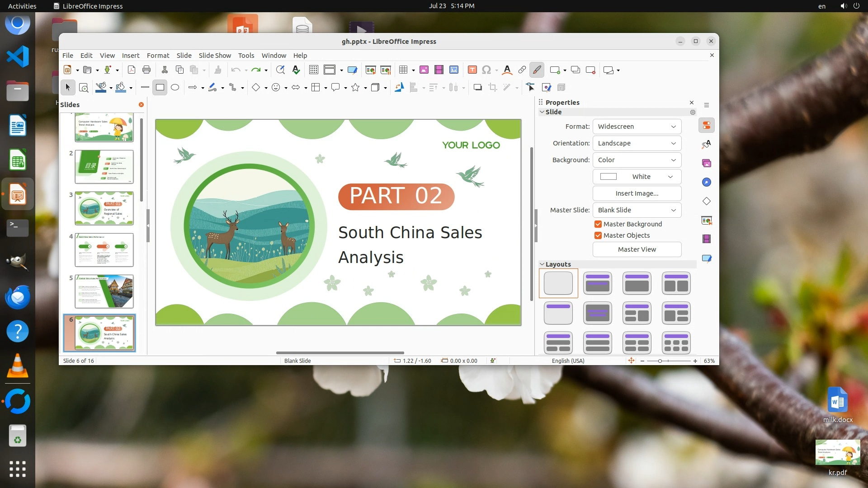Click the Insert Text Box icon
Viewport: 868px width, 488px height.
[472, 70]
